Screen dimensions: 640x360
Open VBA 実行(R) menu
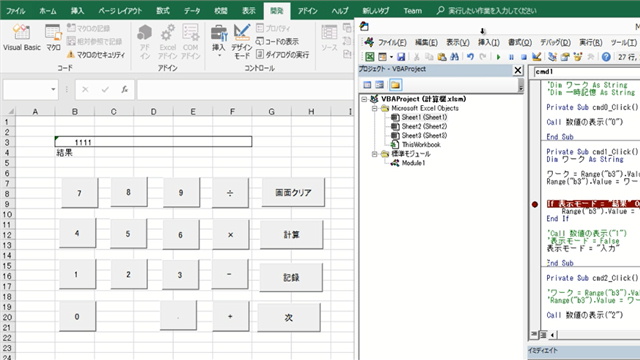pos(591,42)
